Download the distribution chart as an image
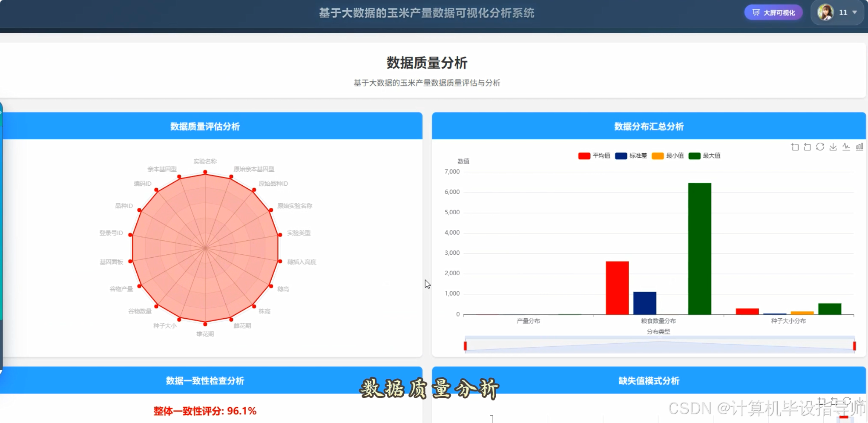Screen dimensions: 868x423 point(833,147)
